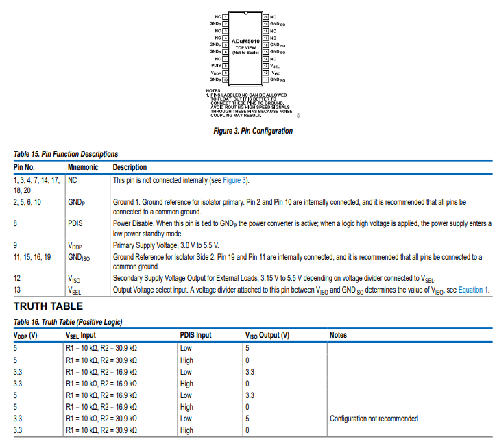Click the Power Disable description text

(x=302, y=228)
